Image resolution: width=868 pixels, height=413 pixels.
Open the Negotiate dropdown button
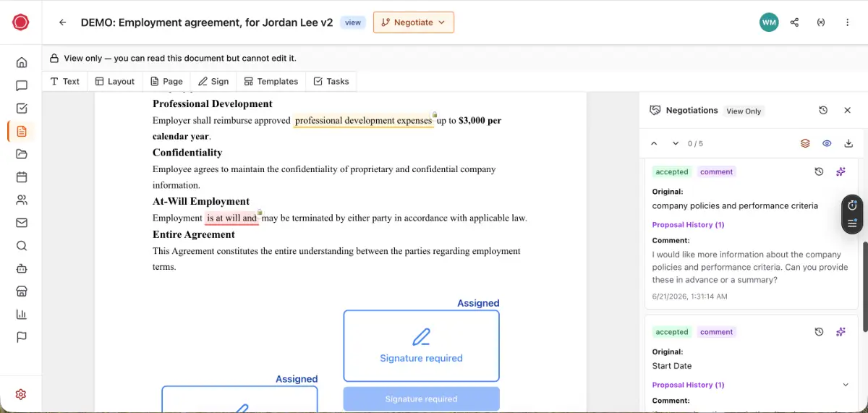(x=414, y=22)
